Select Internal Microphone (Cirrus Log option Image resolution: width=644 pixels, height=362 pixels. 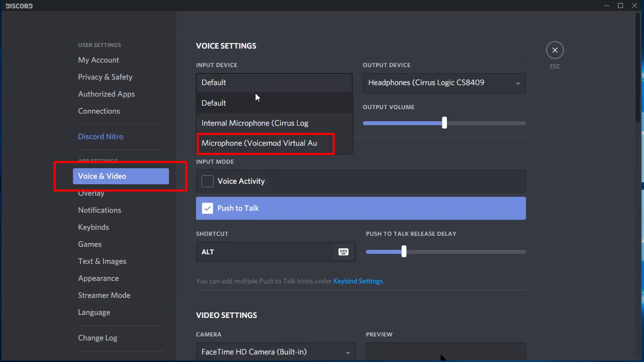pyautogui.click(x=274, y=123)
